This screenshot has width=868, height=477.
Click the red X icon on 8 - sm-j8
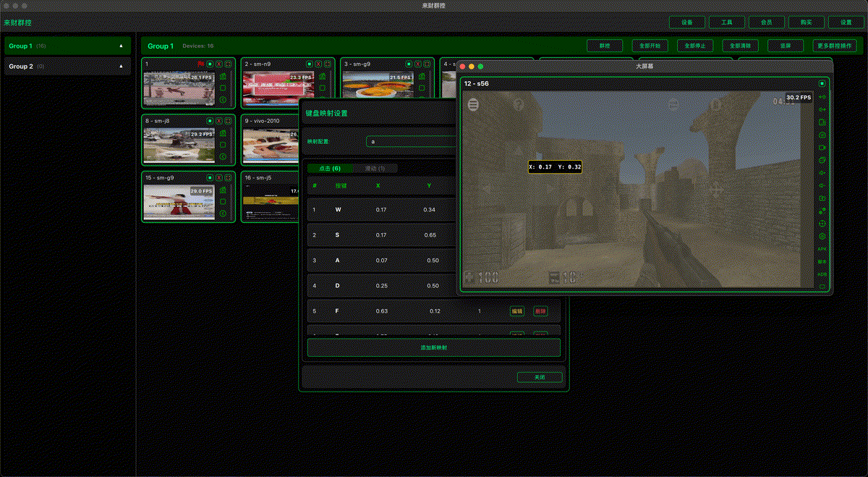(219, 121)
